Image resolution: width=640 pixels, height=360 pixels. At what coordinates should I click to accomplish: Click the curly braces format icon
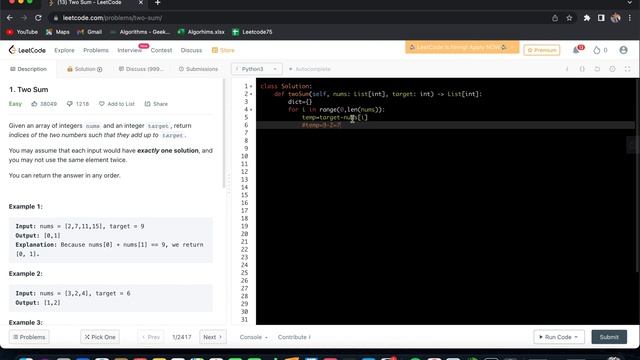[x=582, y=69]
